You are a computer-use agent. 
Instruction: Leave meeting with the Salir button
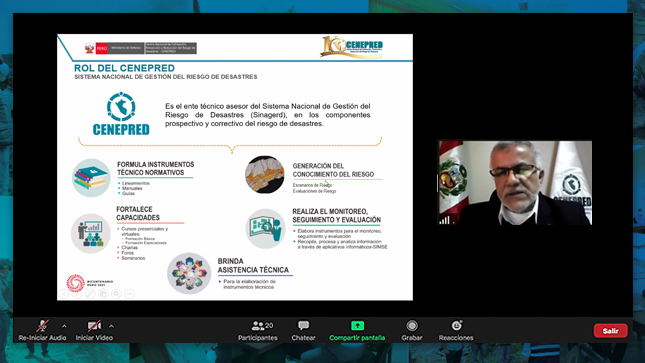(x=610, y=330)
